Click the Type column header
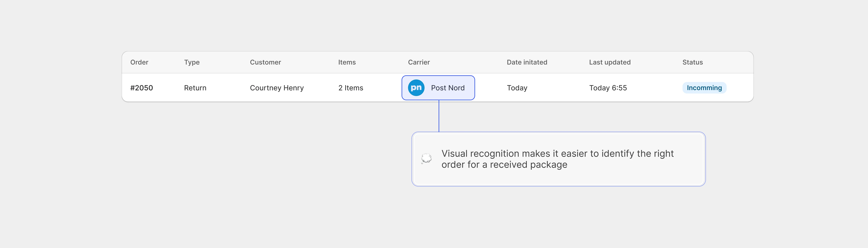Viewport: 868px width, 248px height. (192, 62)
